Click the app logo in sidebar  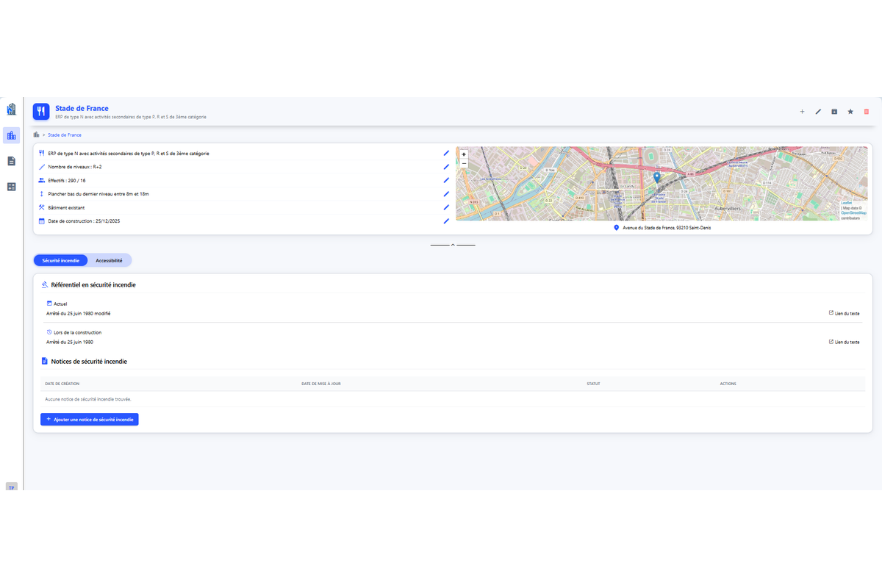[11, 110]
